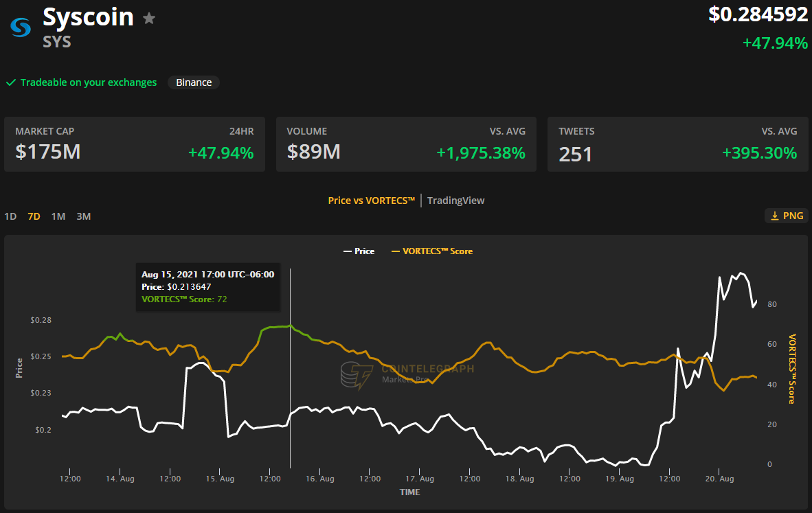Screen dimensions: 812x513
Task: Open the Tweets stat card
Action: [677, 144]
